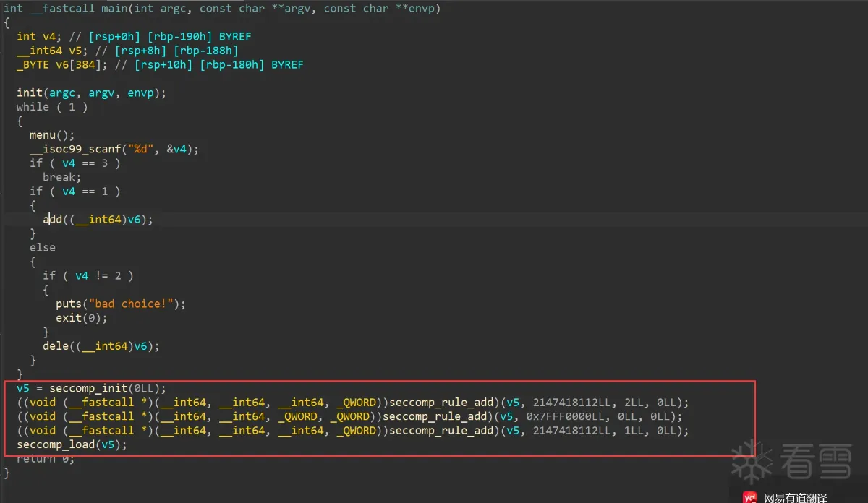Click the while keyword of the loop
The image size is (868, 503).
click(33, 107)
